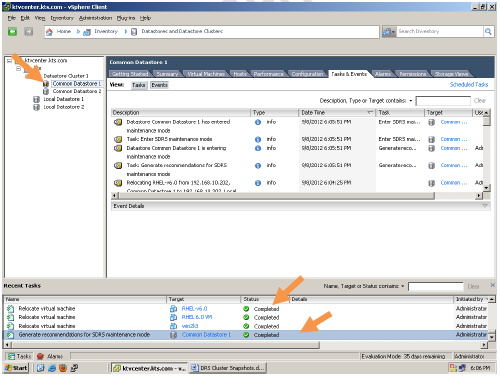Click the win2k3 target link

[x=190, y=326]
